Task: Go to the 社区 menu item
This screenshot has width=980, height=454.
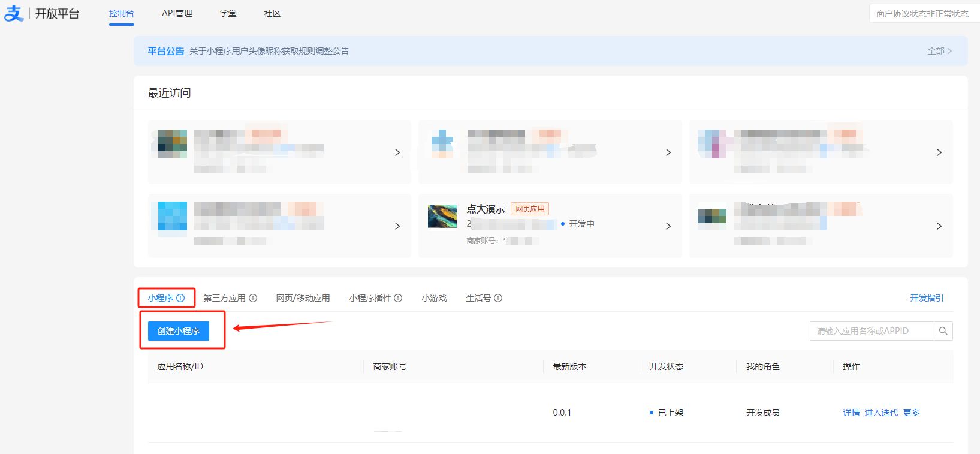Action: 272,13
